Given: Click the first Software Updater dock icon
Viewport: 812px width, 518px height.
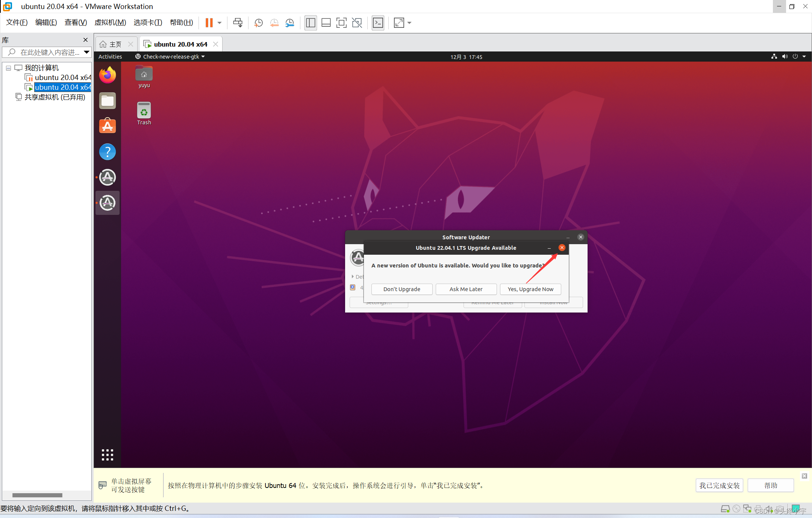Looking at the screenshot, I should pyautogui.click(x=108, y=177).
